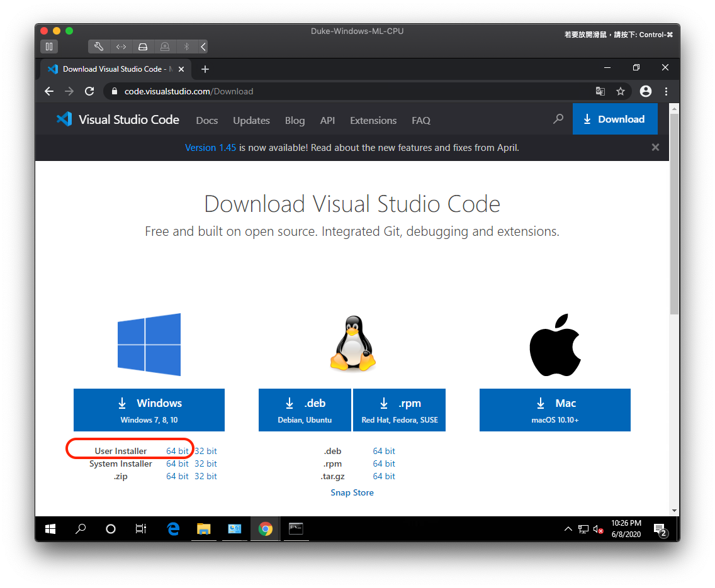715x588 pixels.
Task: Show hidden icons in the system tray
Action: (x=568, y=529)
